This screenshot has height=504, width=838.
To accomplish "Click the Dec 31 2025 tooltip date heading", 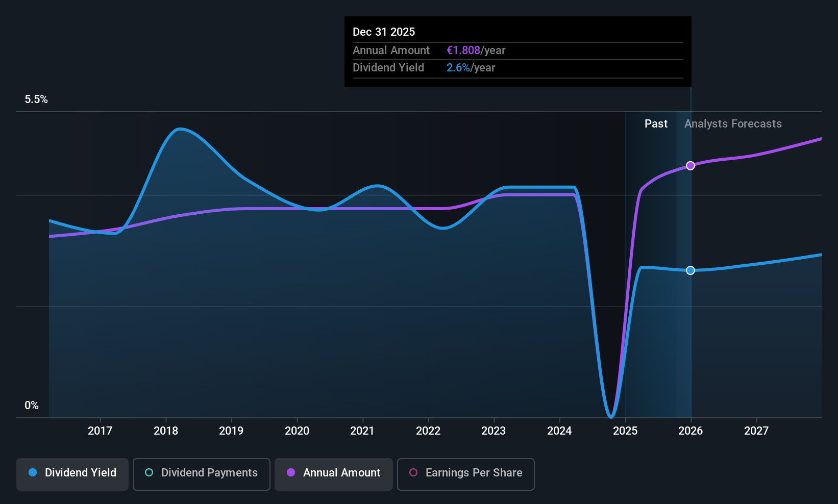I will click(384, 32).
